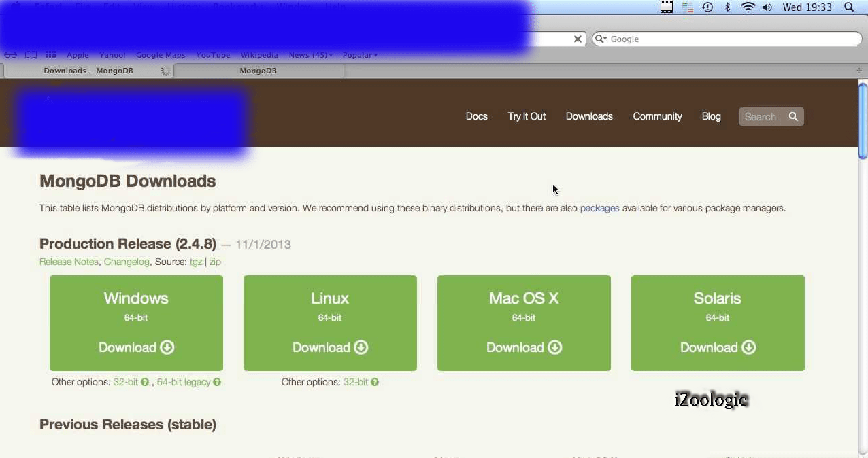Open Top Sites grid icon

[51, 55]
